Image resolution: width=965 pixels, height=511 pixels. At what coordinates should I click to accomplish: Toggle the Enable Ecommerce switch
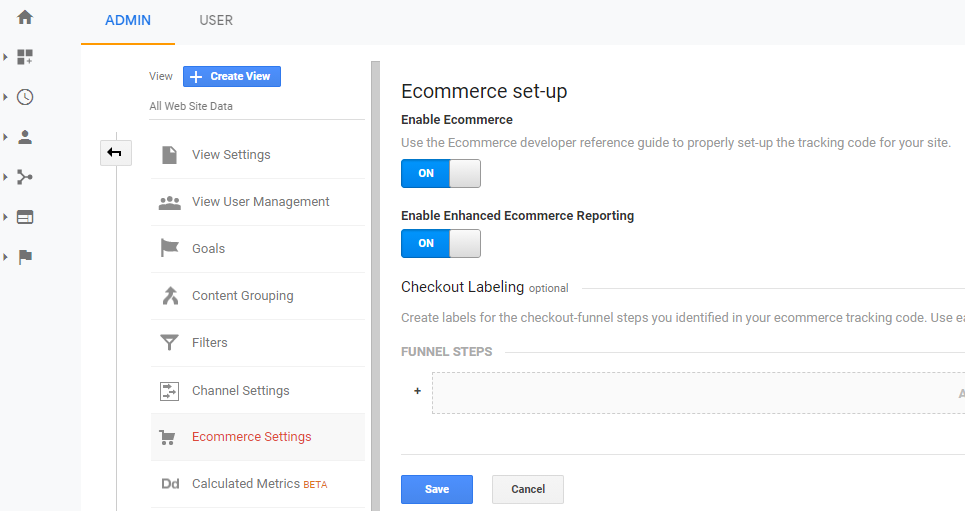coord(440,173)
